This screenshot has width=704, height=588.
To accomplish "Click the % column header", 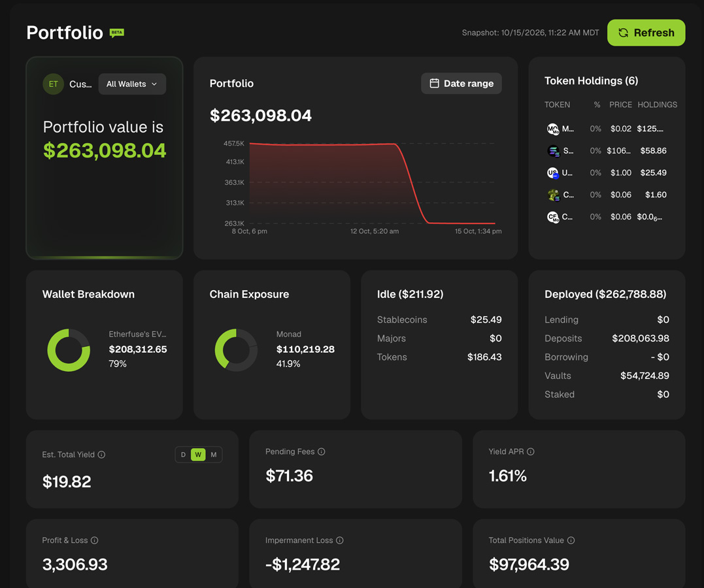I will (x=597, y=105).
